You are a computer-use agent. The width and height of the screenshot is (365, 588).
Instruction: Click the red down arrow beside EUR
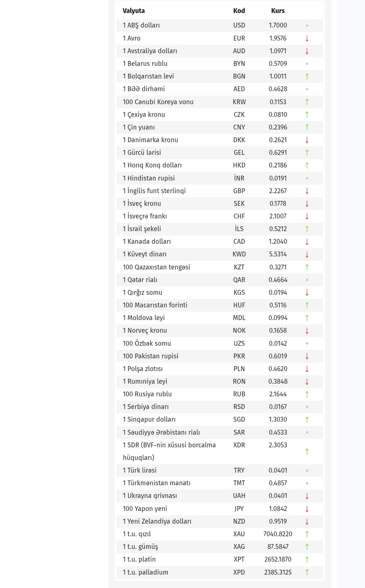pos(307,38)
